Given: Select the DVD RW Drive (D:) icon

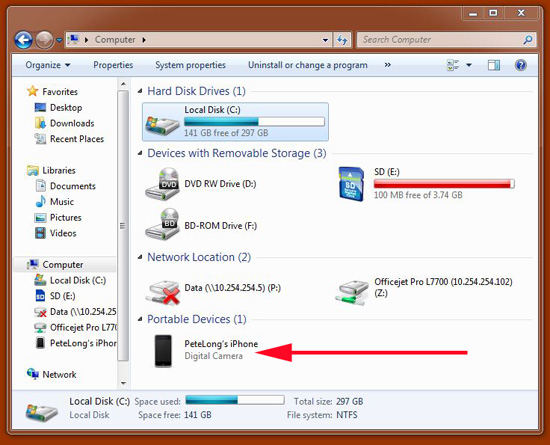Looking at the screenshot, I should pos(163,184).
